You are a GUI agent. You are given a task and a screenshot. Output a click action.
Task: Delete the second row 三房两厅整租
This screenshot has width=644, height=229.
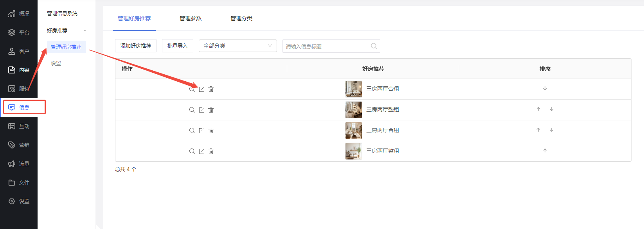211,110
